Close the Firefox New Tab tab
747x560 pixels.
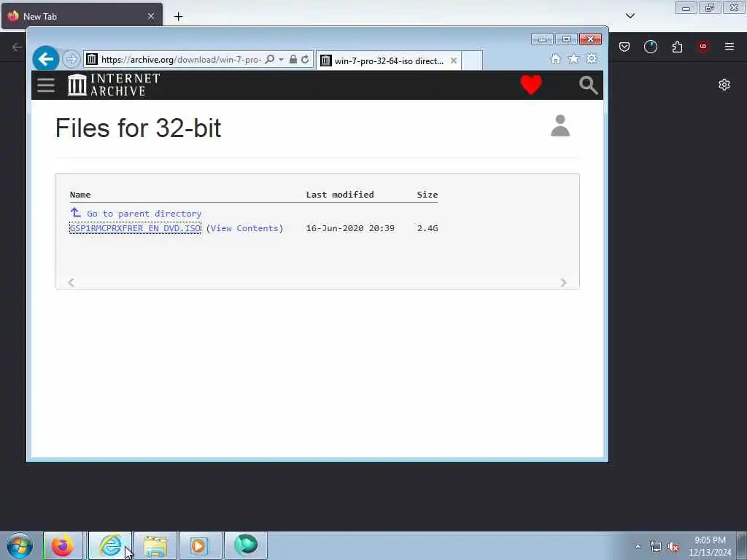pyautogui.click(x=150, y=16)
